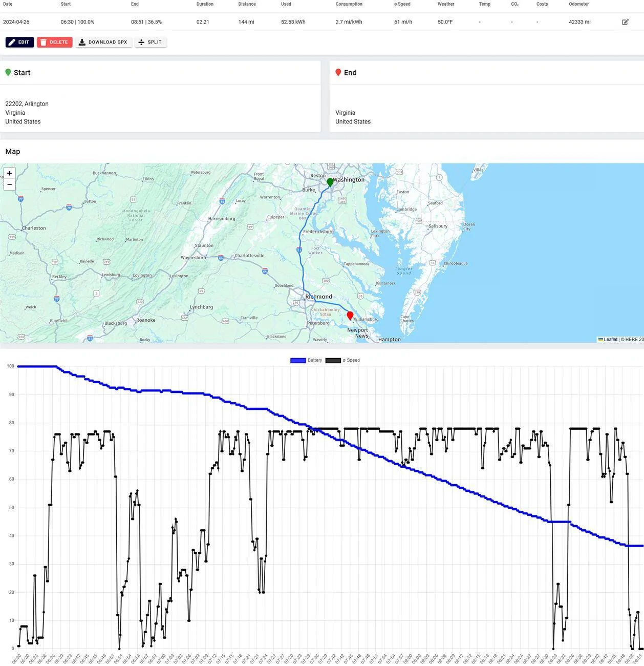Click the edit pencil icon in trip row

625,22
